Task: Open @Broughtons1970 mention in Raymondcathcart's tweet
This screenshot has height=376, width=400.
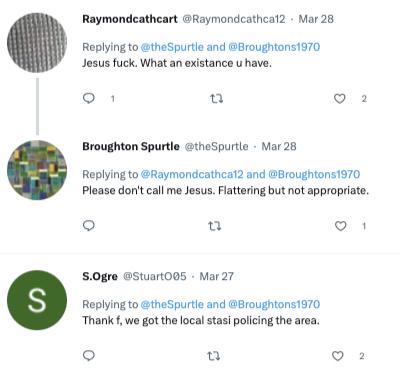Action: click(274, 47)
